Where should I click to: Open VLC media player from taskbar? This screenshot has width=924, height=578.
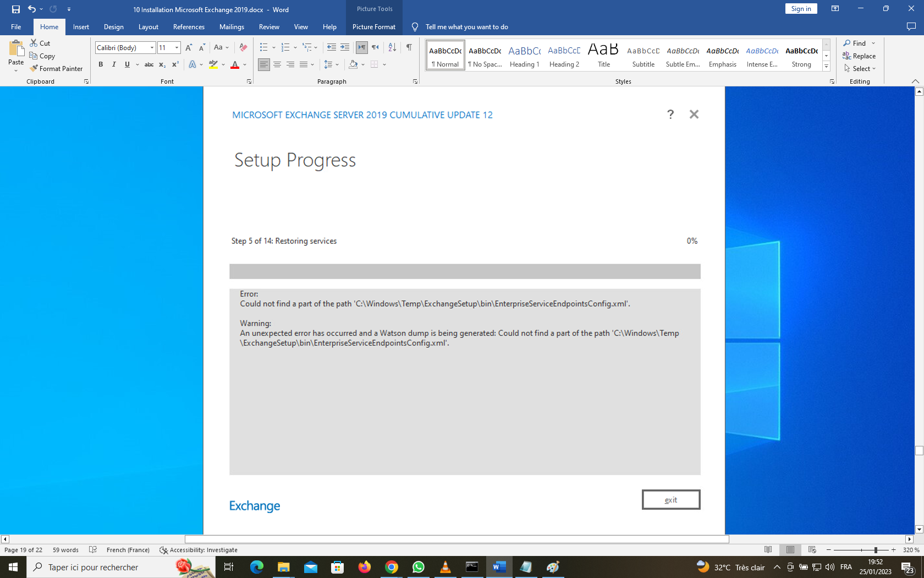[445, 567]
